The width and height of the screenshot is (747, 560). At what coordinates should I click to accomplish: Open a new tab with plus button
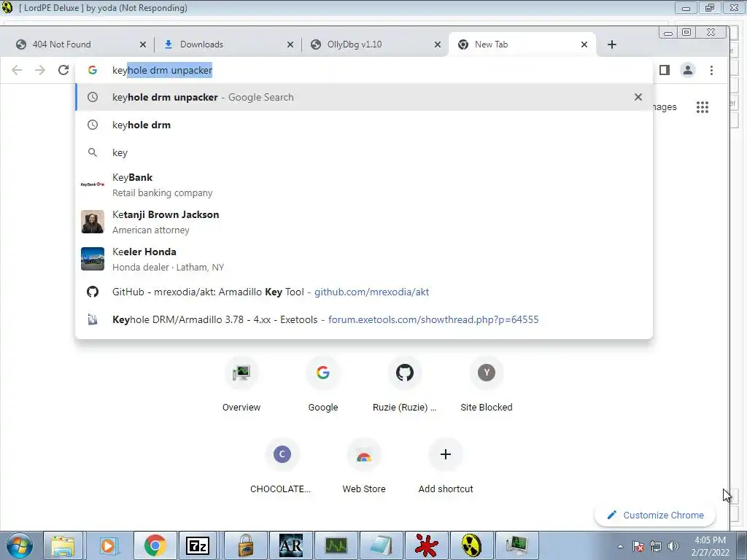pyautogui.click(x=612, y=44)
